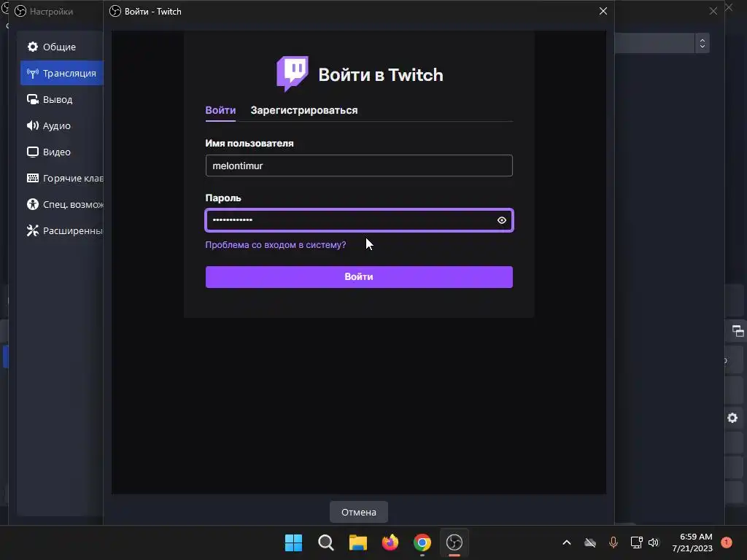This screenshot has height=560, width=747.
Task: Focus the Пароль input field
Action: tap(359, 220)
